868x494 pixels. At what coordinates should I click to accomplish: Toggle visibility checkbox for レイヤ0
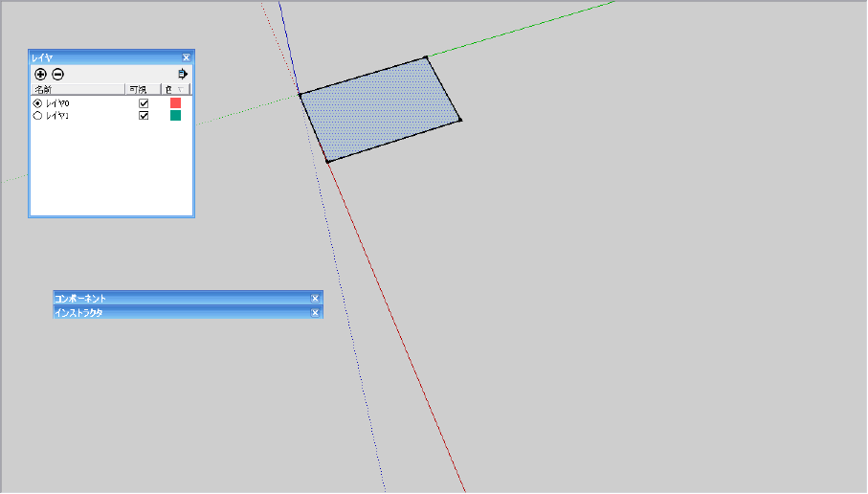[144, 103]
